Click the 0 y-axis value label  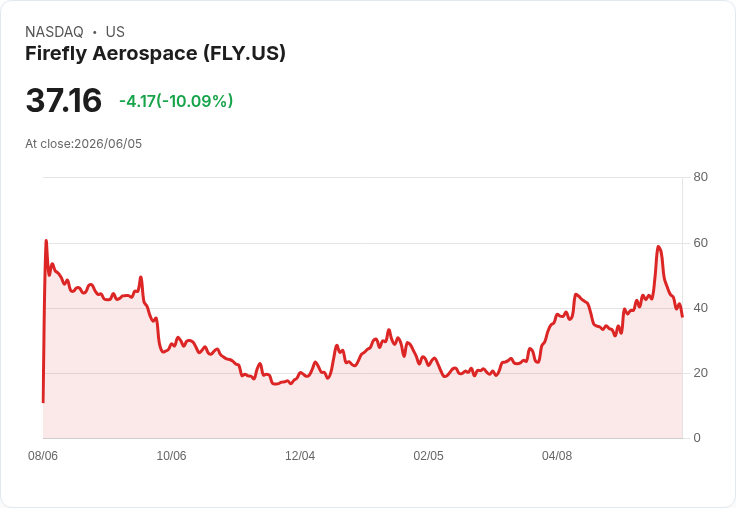pos(697,438)
